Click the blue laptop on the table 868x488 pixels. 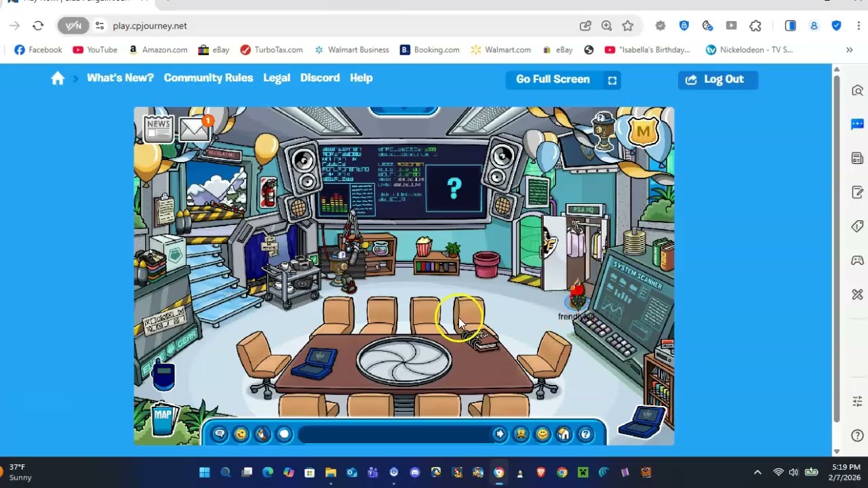(x=315, y=363)
